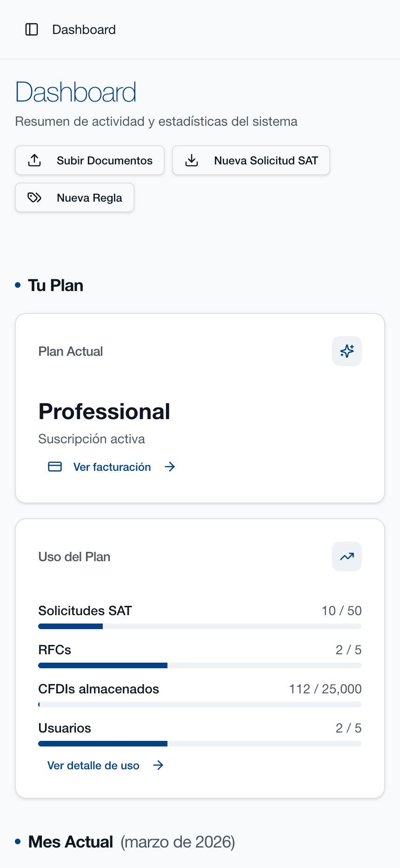Click the Dashboard breadcrumb in the header
Image resolution: width=400 pixels, height=868 pixels.
(x=84, y=30)
